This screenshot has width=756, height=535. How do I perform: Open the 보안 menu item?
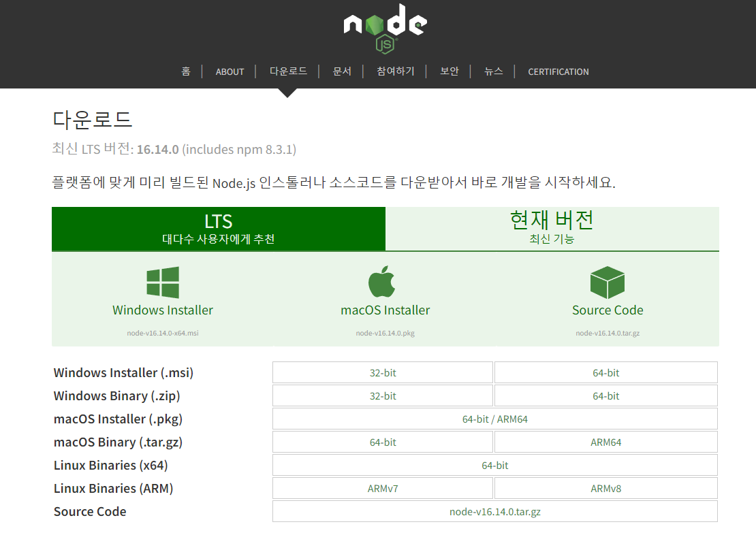click(450, 71)
